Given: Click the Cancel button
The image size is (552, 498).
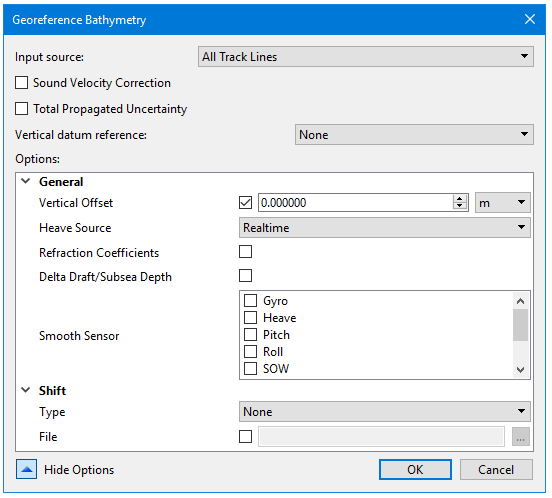Looking at the screenshot, I should pyautogui.click(x=496, y=469).
